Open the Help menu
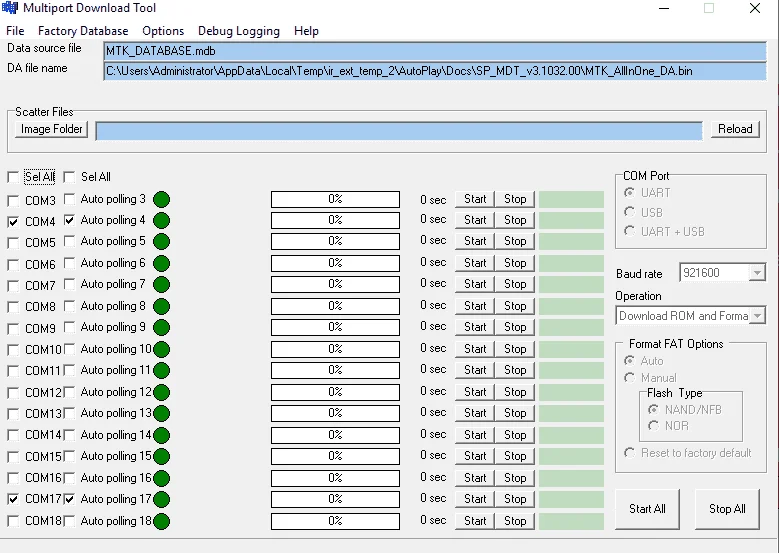The height and width of the screenshot is (553, 779). [x=306, y=31]
